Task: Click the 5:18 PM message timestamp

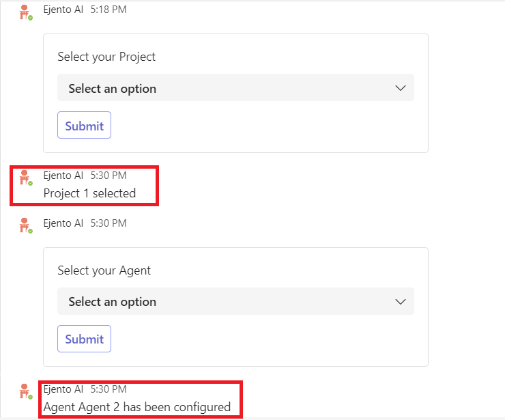Action: pyautogui.click(x=109, y=10)
